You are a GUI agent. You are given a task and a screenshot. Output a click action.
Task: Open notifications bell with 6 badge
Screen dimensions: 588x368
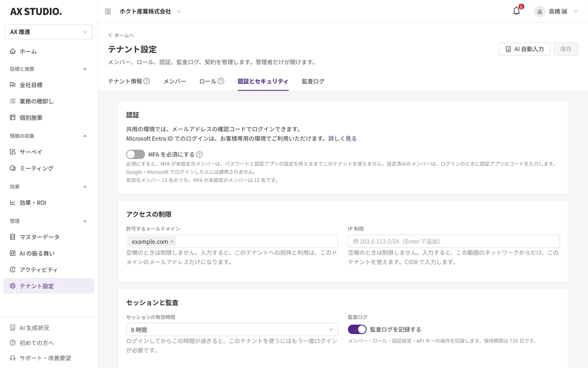click(517, 11)
